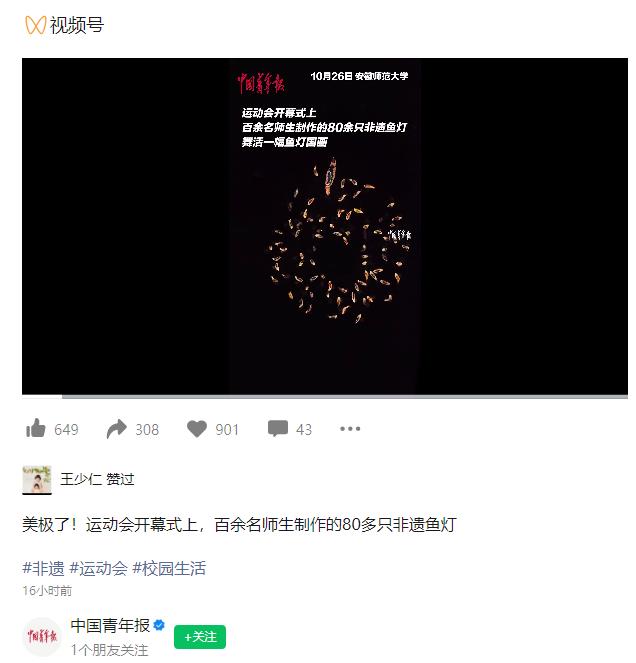Click the heart favorite icon
The height and width of the screenshot is (663, 636).
pyautogui.click(x=197, y=429)
